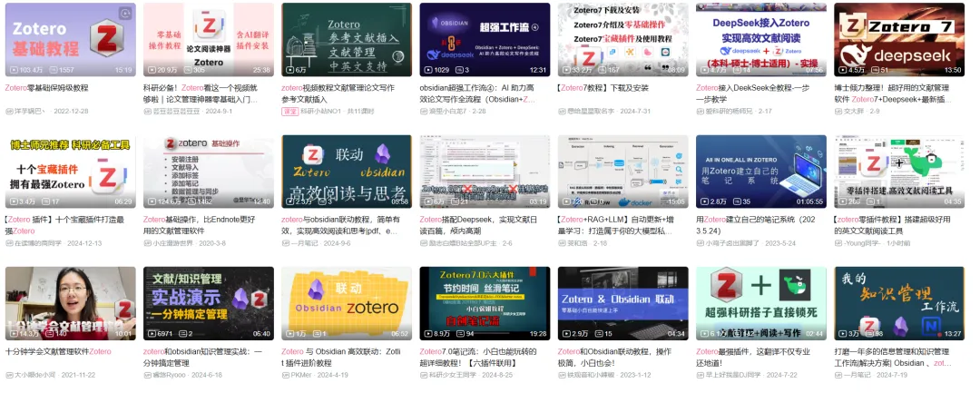Open title 用Zotero建立自己的笔记系统
This screenshot has width=980, height=393.
tap(754, 225)
